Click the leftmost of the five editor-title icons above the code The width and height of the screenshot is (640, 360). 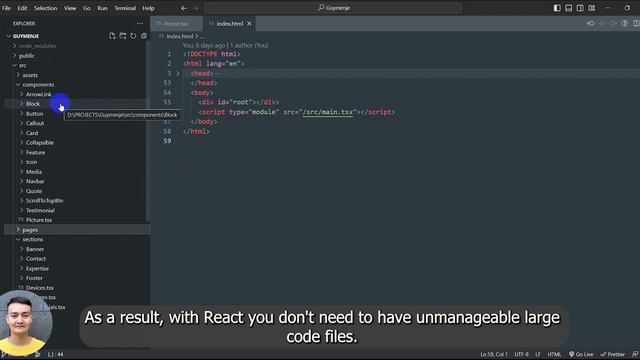tap(591, 24)
